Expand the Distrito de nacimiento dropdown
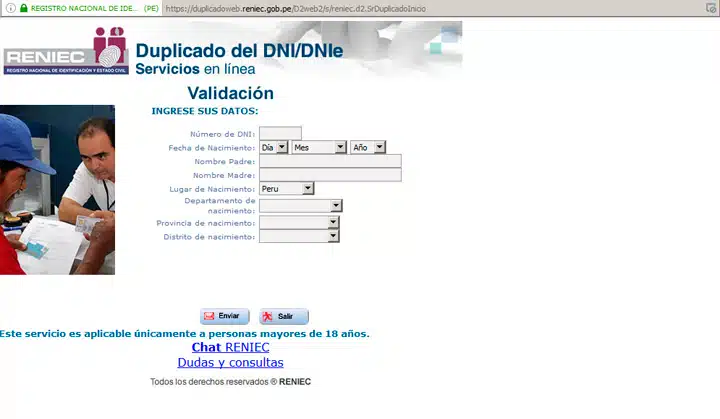Image resolution: width=720 pixels, height=419 pixels. point(299,236)
